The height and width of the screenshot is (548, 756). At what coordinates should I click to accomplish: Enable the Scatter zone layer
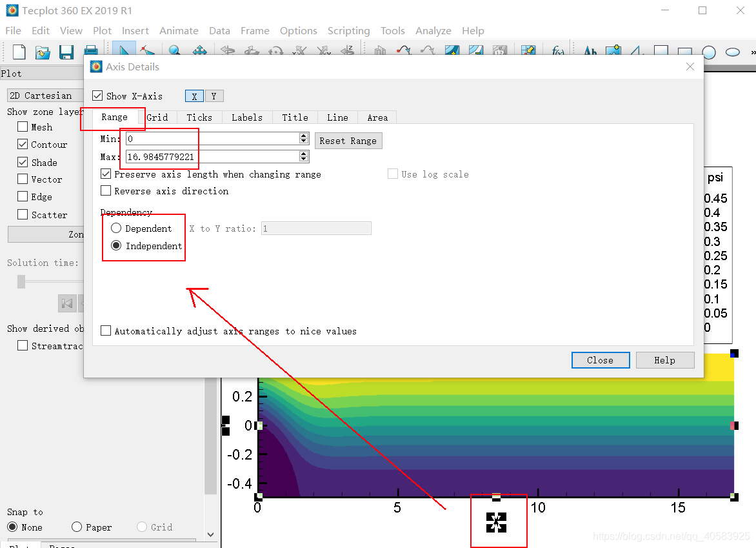22,214
